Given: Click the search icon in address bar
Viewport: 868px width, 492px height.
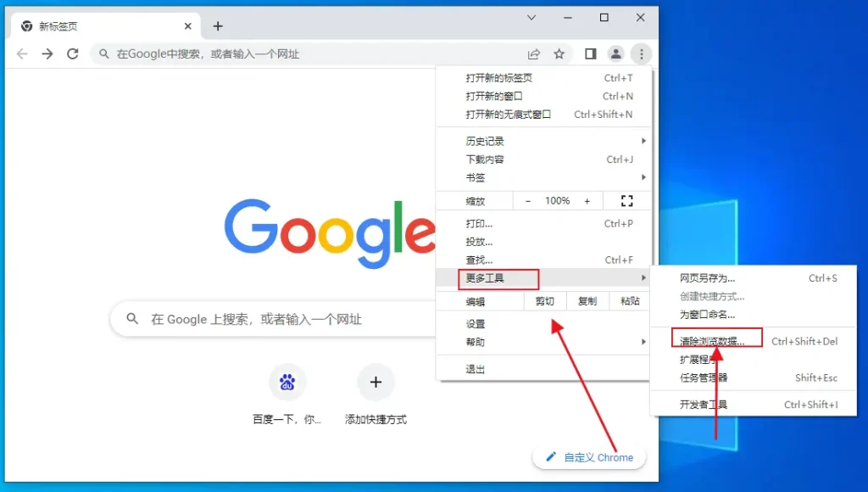Looking at the screenshot, I should [103, 53].
